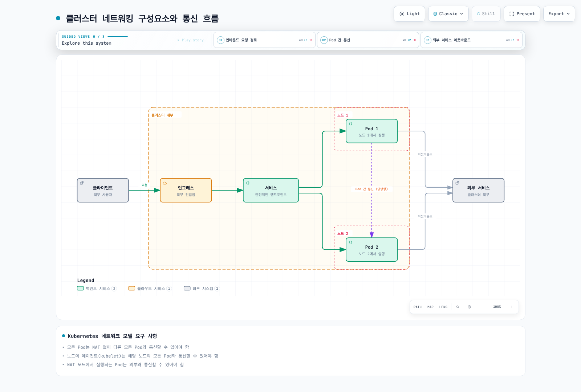Click the Explore this system heading
This screenshot has width=581, height=392.
click(x=86, y=43)
